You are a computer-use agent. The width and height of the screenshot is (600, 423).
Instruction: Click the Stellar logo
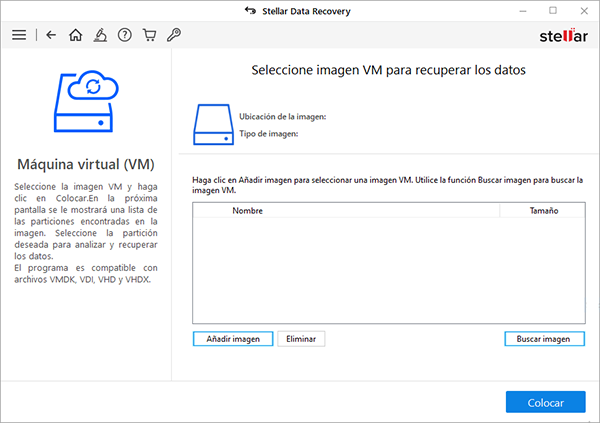[x=563, y=36]
